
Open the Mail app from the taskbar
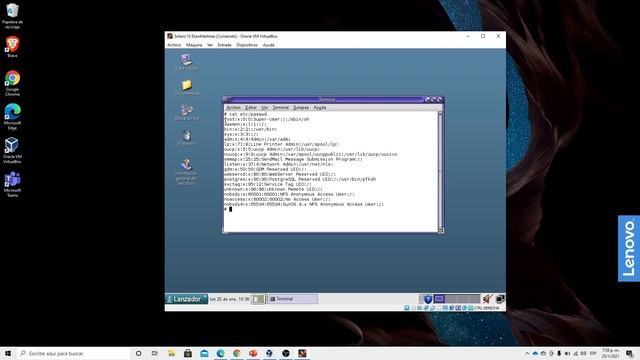tap(204, 353)
